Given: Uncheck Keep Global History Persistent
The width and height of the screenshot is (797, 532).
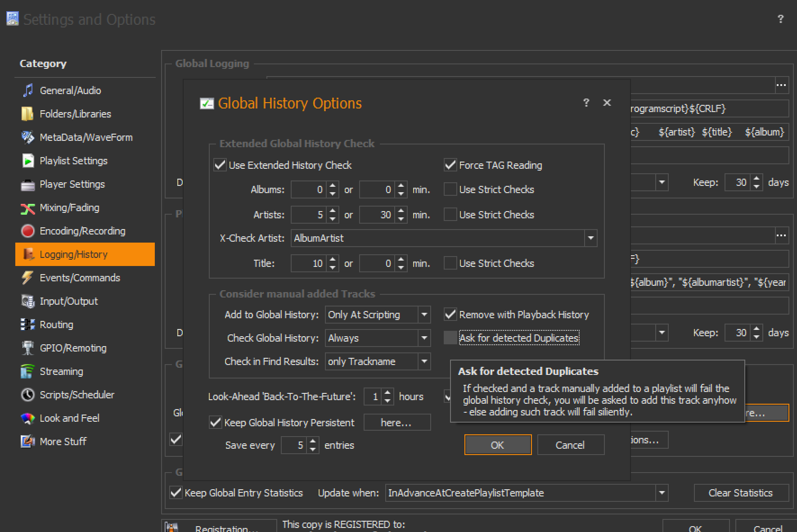Looking at the screenshot, I should click(216, 423).
